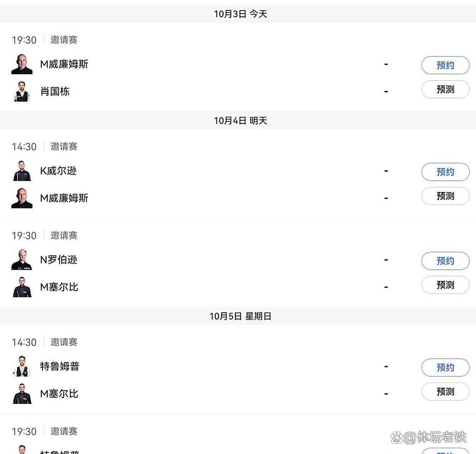Image resolution: width=476 pixels, height=454 pixels.
Task: Open 预测 for K威尔逊 vs M威廉姆斯
Action: pos(445,196)
